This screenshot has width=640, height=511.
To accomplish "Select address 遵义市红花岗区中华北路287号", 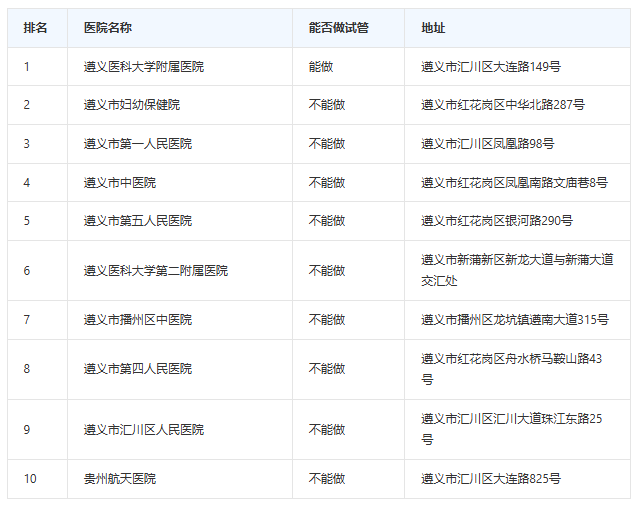I will point(502,105).
